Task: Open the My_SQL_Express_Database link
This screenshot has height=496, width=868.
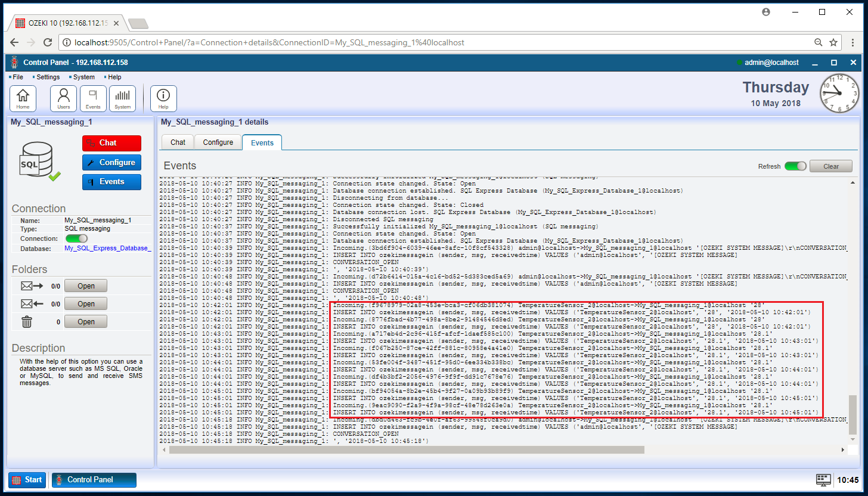Action: [x=107, y=248]
